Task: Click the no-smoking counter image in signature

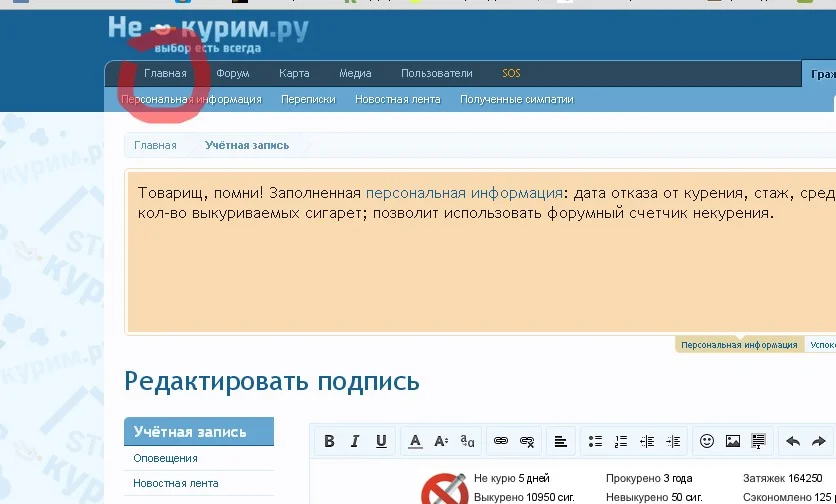Action: pyautogui.click(x=444, y=489)
